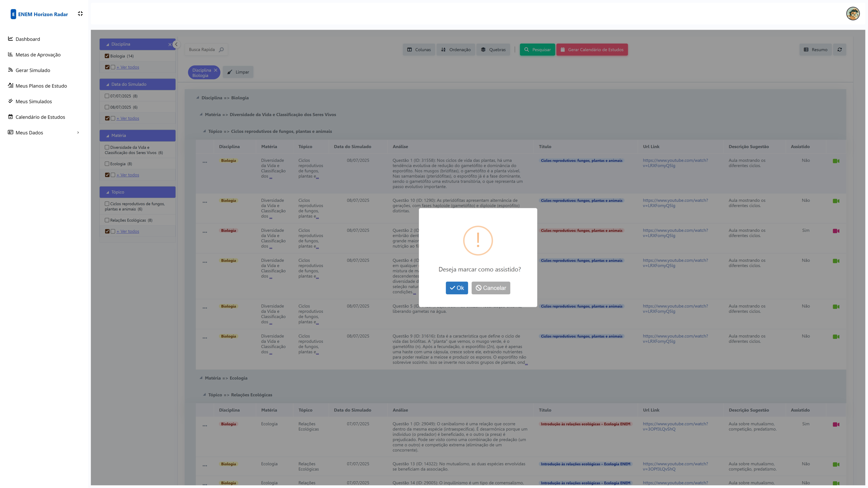The width and height of the screenshot is (868, 488).
Task: Open row options for Questão 1 (ID: 31558)
Action: click(205, 162)
